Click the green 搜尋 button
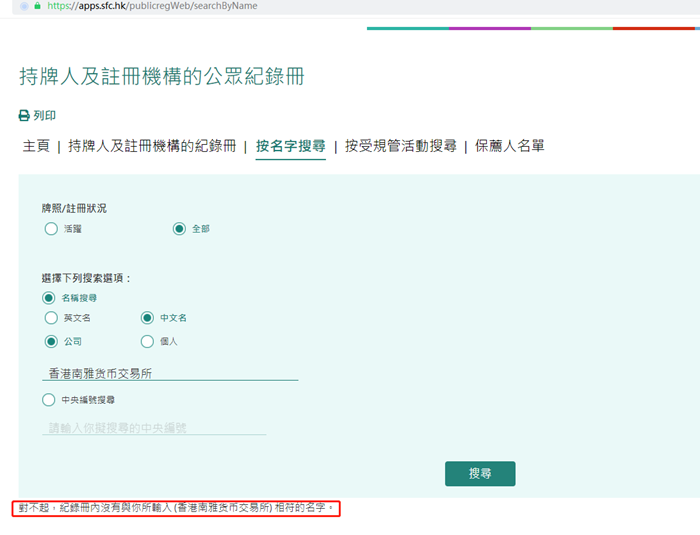 [x=480, y=473]
